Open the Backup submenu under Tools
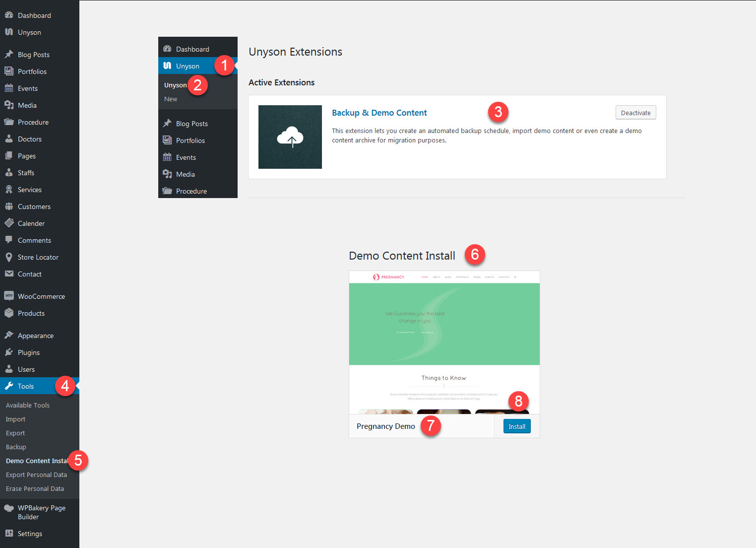This screenshot has height=548, width=756. tap(16, 447)
